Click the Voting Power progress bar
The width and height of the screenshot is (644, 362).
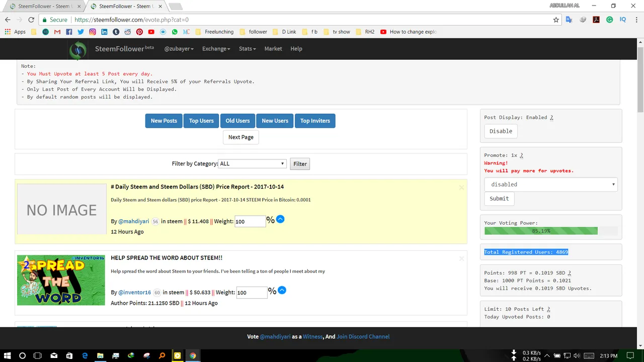tap(551, 231)
